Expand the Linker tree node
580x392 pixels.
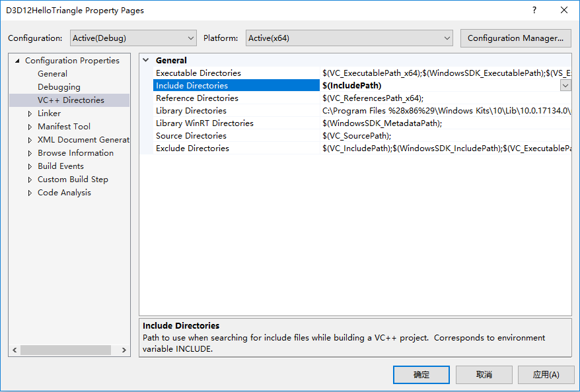30,114
